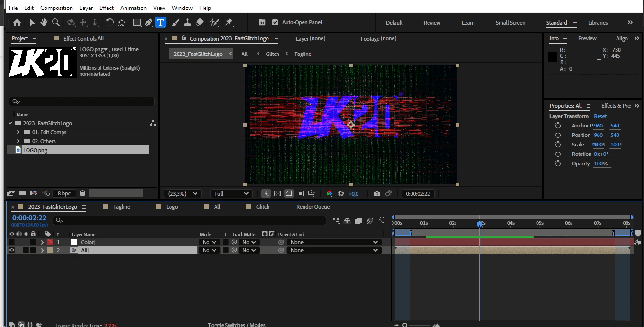
Task: Hide the [All] layer eye toggle
Action: point(12,250)
